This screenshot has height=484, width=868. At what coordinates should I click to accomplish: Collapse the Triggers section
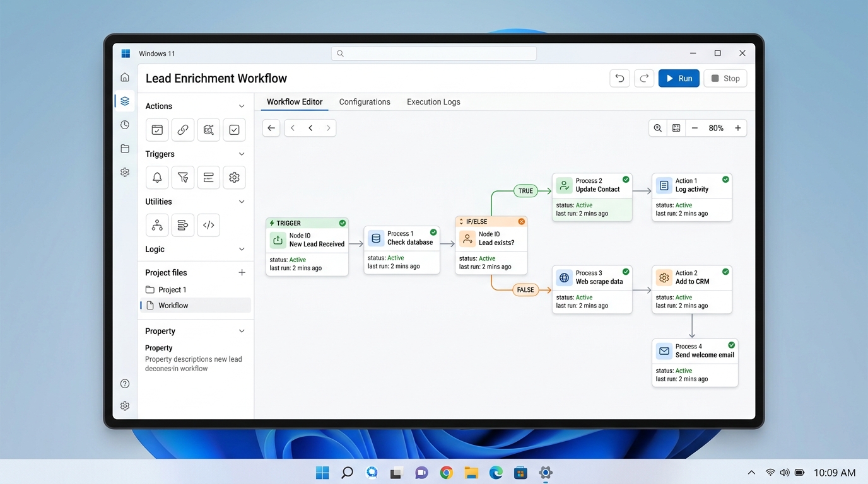click(x=242, y=154)
